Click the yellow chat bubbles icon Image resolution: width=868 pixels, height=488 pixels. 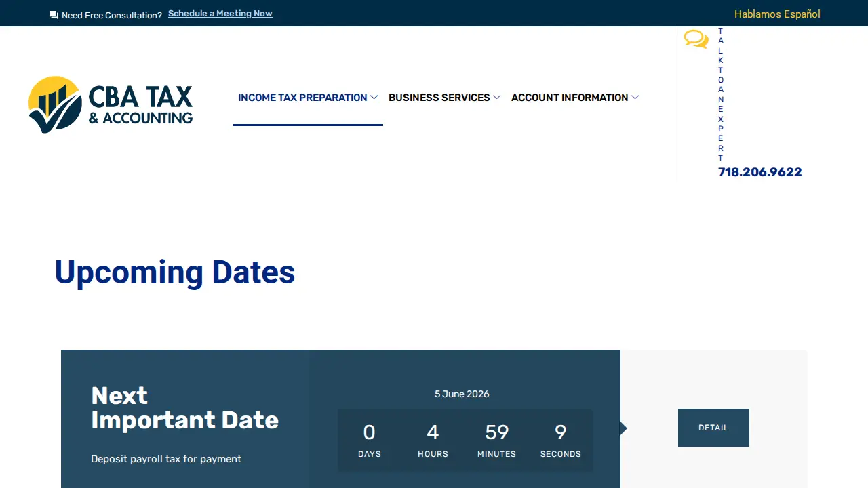click(x=696, y=39)
